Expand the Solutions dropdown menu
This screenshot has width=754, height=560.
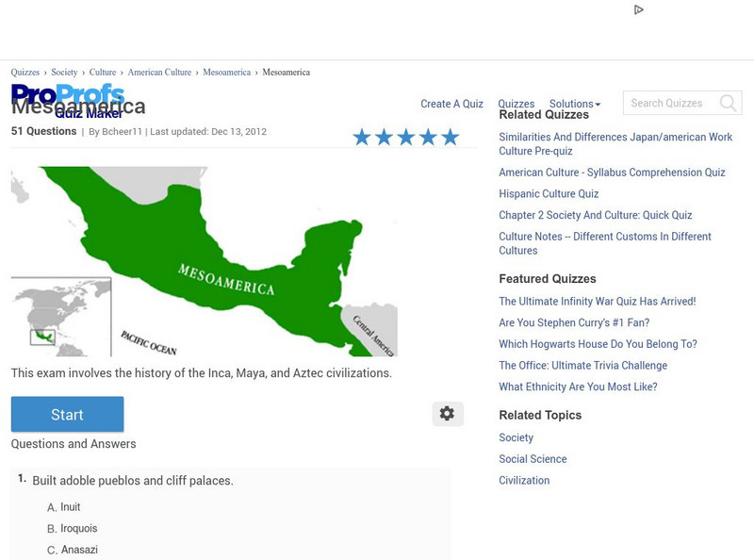575,104
